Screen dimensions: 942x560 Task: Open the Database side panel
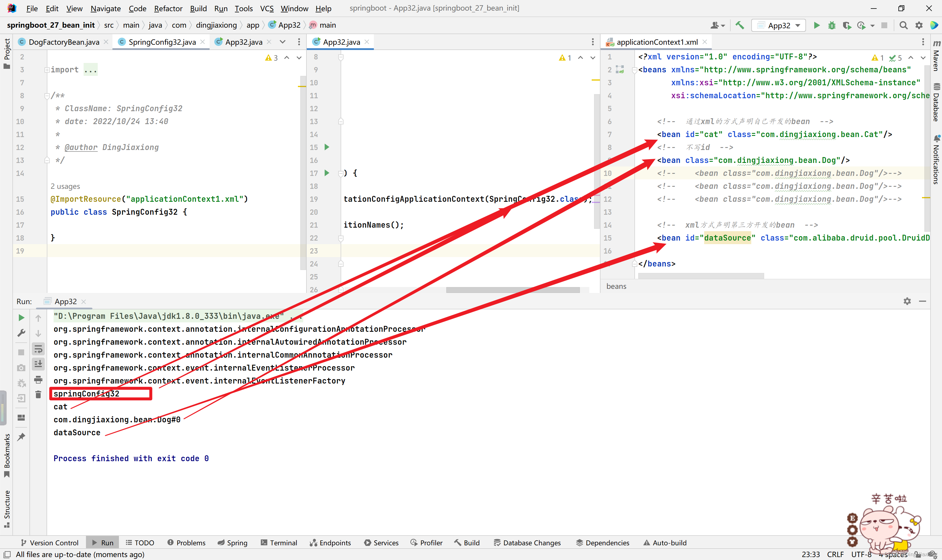[x=937, y=102]
